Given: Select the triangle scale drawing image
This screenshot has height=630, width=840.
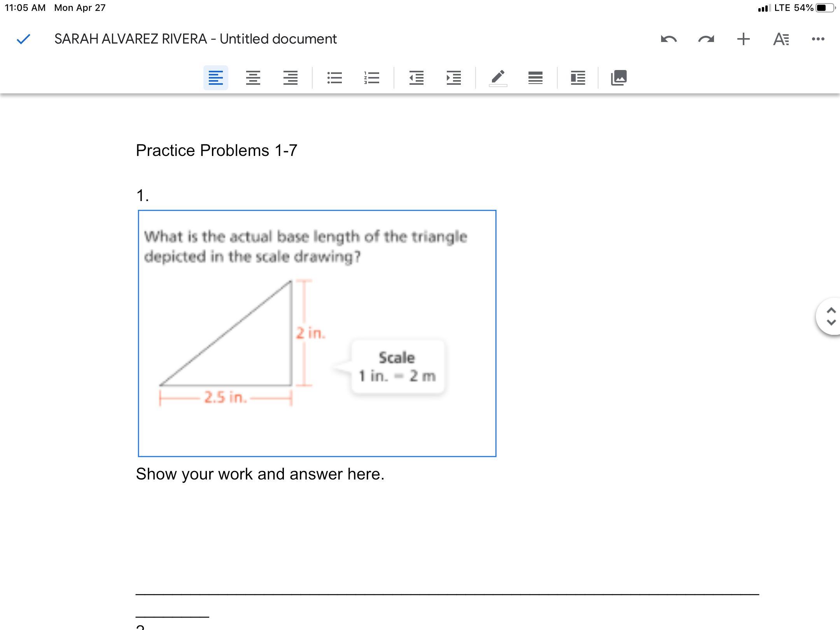Looking at the screenshot, I should point(317,333).
